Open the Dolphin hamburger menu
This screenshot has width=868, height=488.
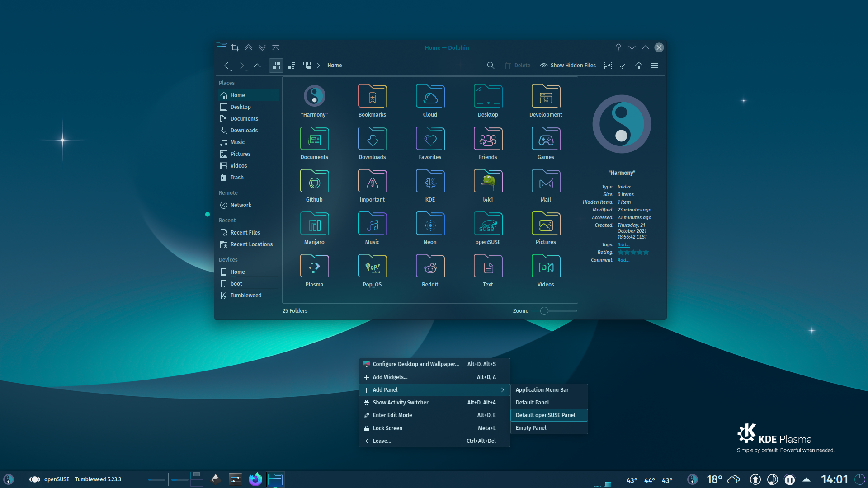click(x=654, y=66)
